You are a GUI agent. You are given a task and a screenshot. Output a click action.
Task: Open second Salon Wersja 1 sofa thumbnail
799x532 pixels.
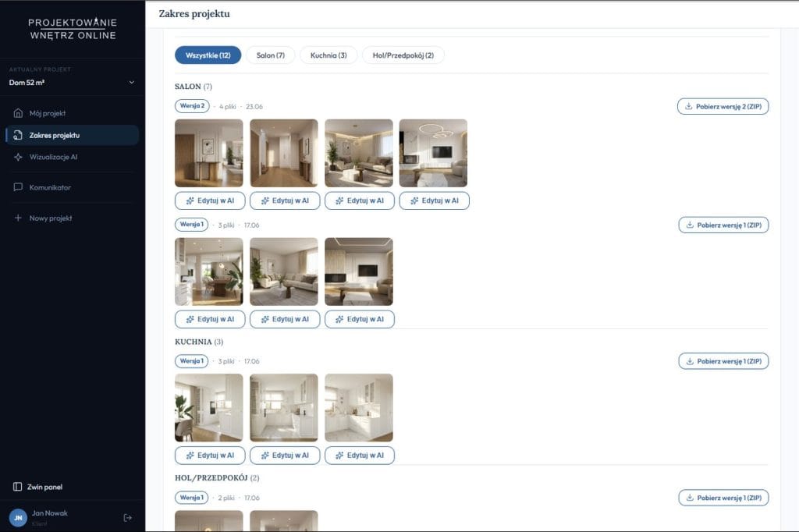pos(284,271)
